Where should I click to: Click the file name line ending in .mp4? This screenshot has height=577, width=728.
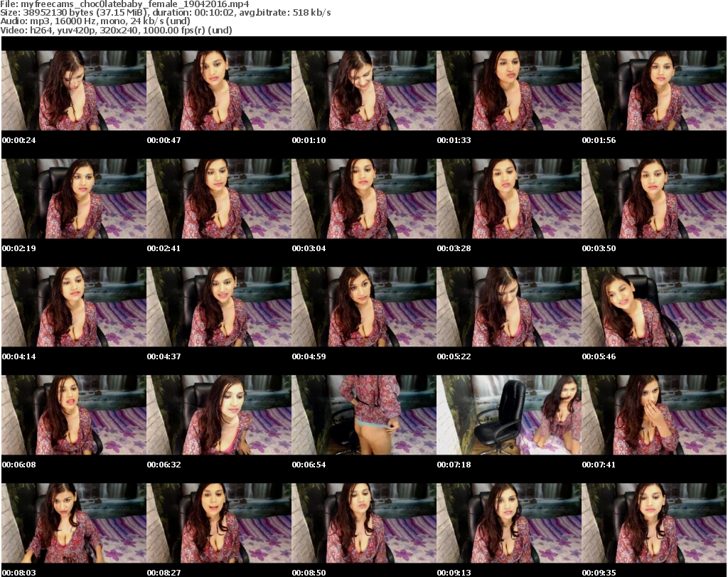(124, 4)
